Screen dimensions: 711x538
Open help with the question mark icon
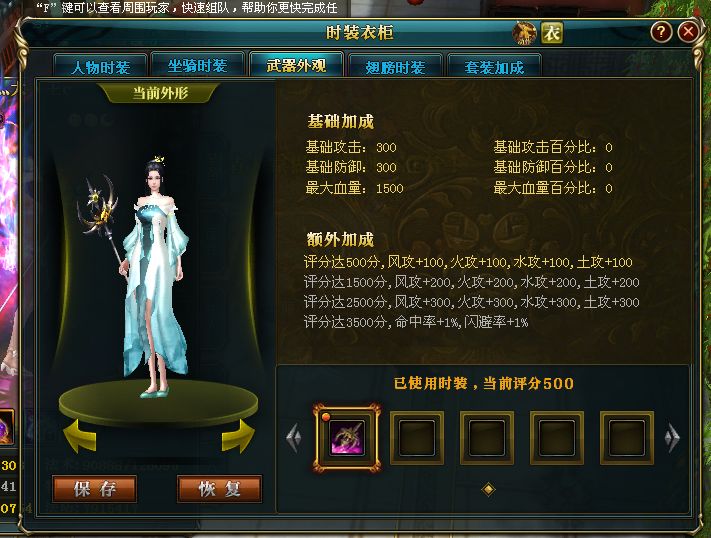pyautogui.click(x=661, y=32)
